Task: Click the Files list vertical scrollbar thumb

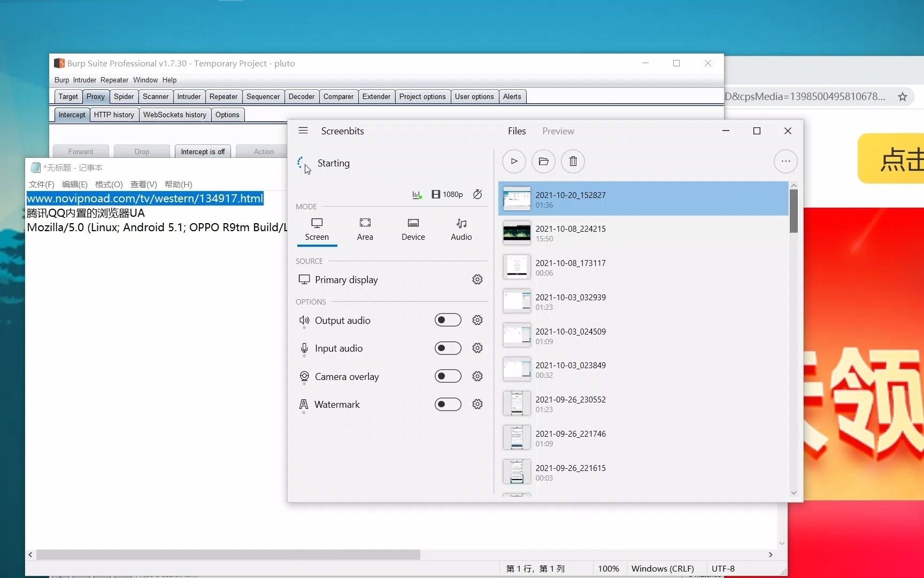Action: point(794,211)
